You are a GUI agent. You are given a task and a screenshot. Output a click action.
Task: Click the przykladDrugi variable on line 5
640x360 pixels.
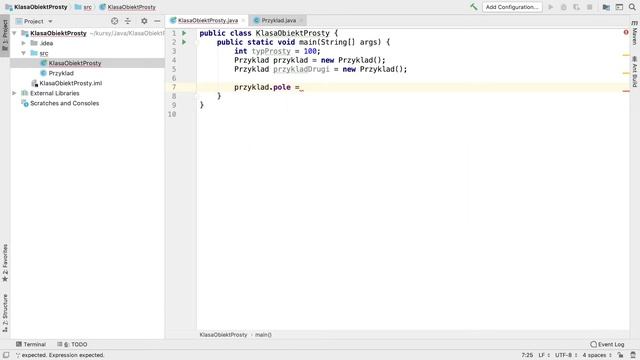click(301, 69)
